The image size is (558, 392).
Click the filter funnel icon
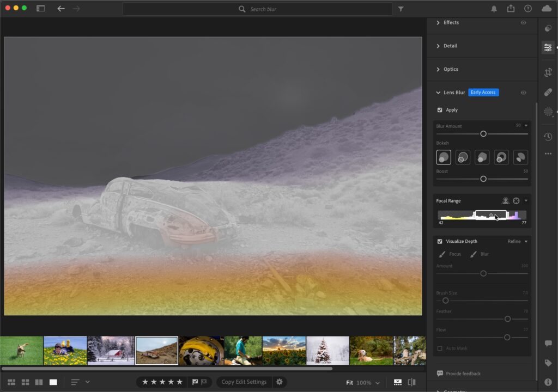401,9
